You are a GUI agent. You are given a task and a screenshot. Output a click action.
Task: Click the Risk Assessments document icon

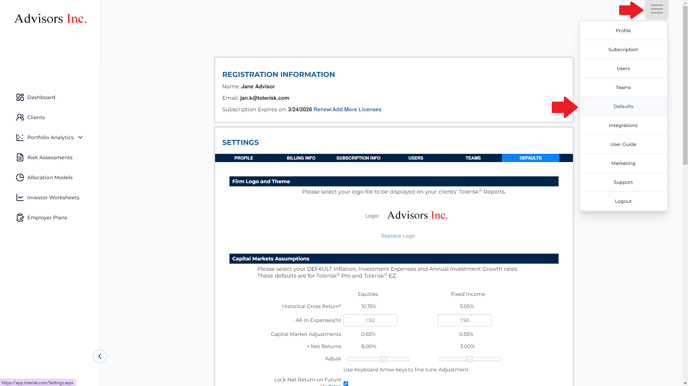click(x=20, y=157)
